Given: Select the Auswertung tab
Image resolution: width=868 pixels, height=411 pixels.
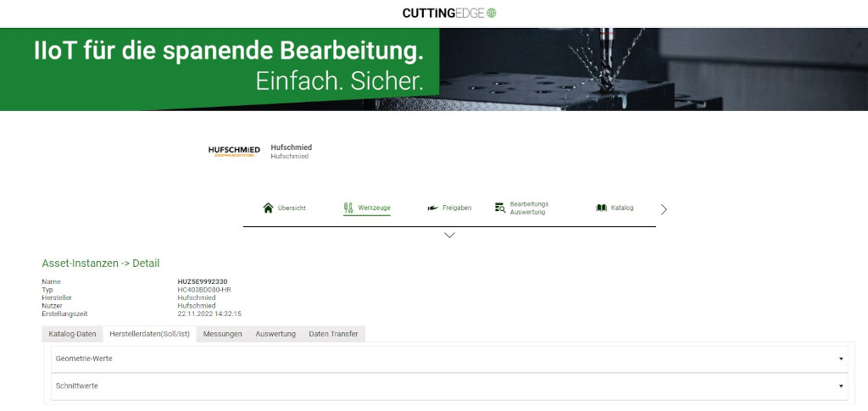Looking at the screenshot, I should point(275,334).
